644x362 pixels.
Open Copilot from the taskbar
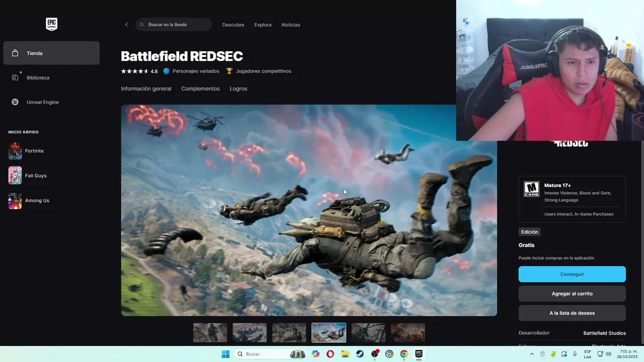315,354
